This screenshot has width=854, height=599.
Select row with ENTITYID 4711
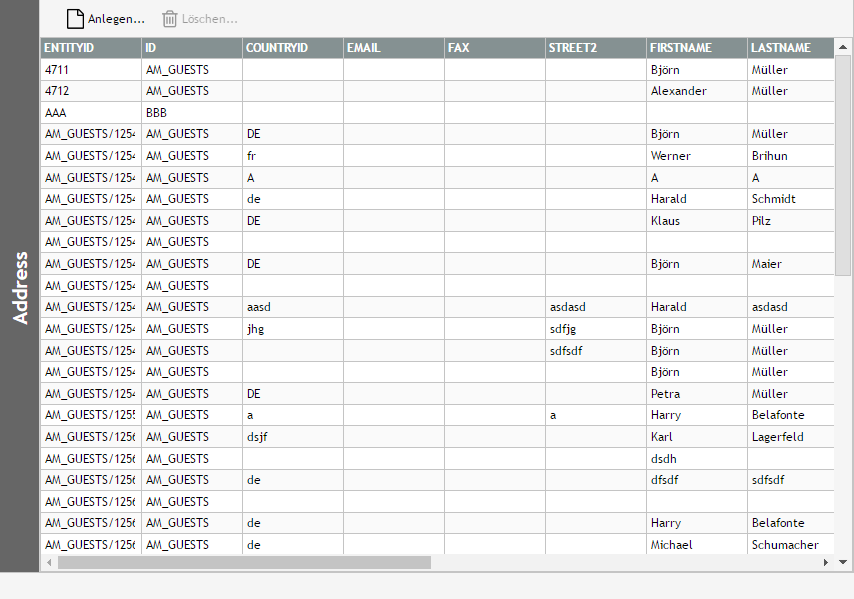pos(90,70)
